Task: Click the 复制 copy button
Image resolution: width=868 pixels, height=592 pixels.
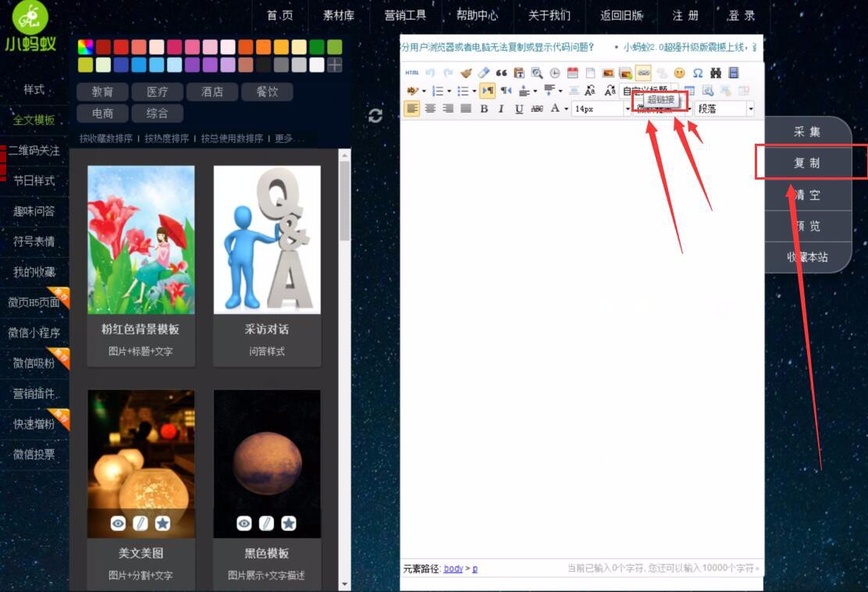Action: pyautogui.click(x=808, y=162)
